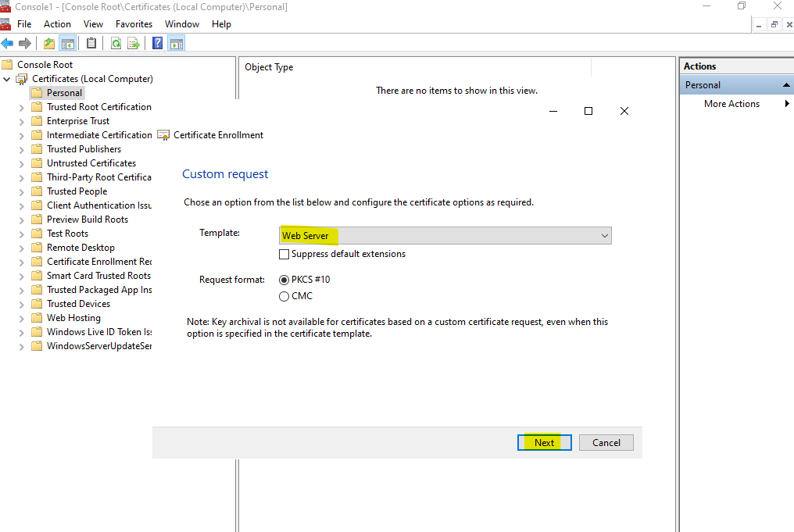Screen dimensions: 794x532
Task: Select the PKCS #10 request format
Action: 284,280
